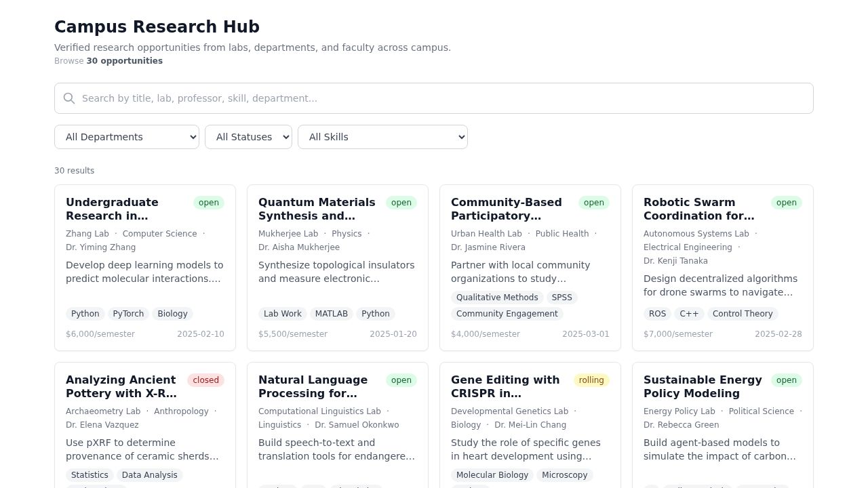Image resolution: width=868 pixels, height=488 pixels.
Task: Select the Data Analysis skill tag
Action: pyautogui.click(x=150, y=475)
